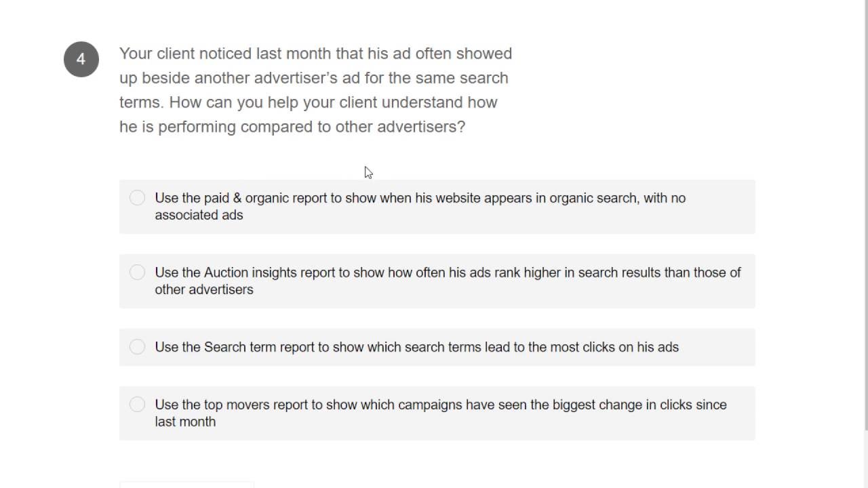Select the top movers report radio button
This screenshot has width=868, height=488.
137,405
